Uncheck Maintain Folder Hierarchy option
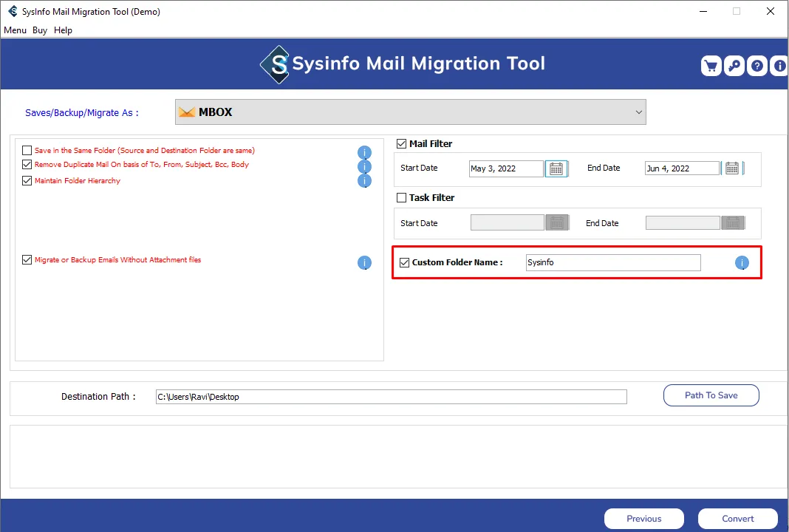 (x=27, y=181)
